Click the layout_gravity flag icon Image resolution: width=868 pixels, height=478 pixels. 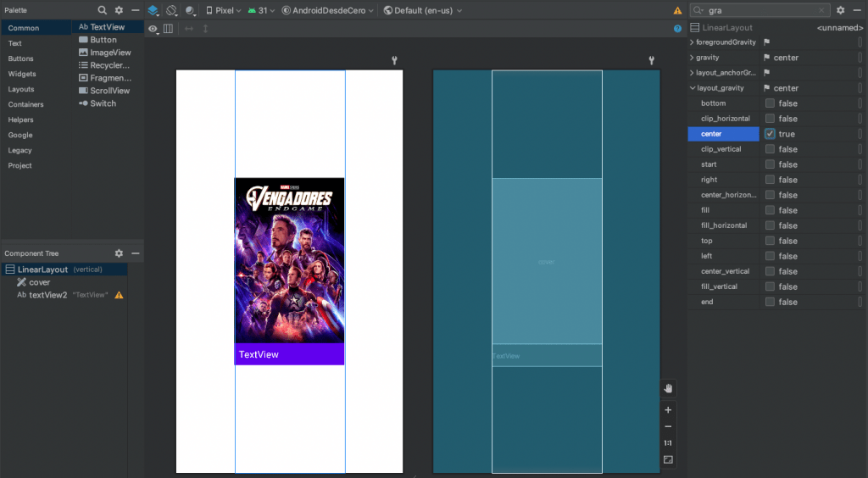pyautogui.click(x=766, y=88)
